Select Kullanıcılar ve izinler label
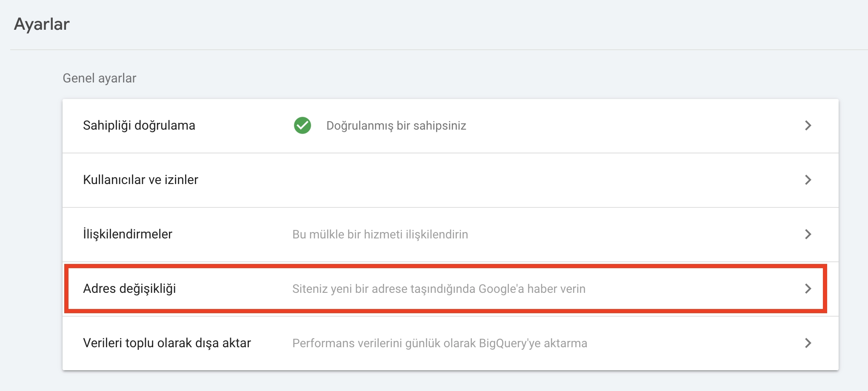This screenshot has width=868, height=391. pos(140,180)
